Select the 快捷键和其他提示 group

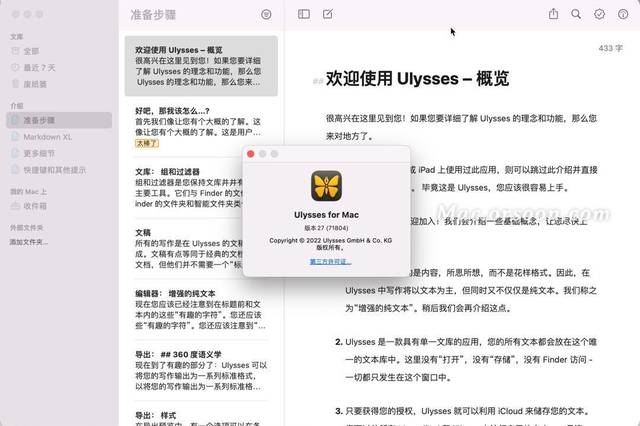pyautogui.click(x=59, y=170)
